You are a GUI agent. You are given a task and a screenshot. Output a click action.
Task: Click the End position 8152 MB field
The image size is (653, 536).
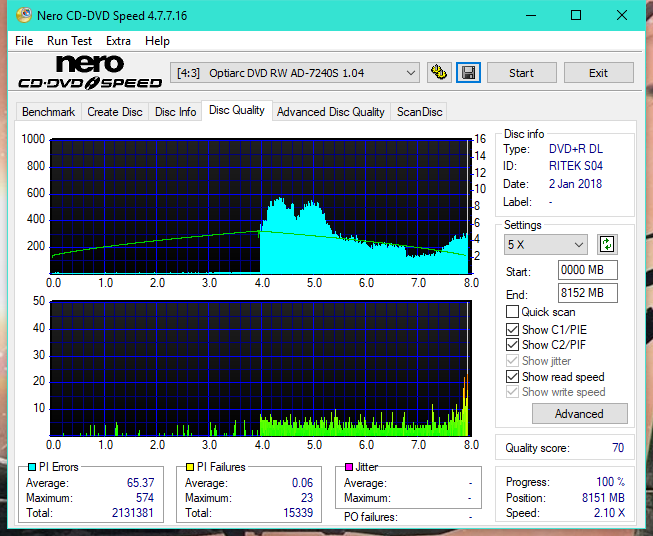pyautogui.click(x=588, y=293)
